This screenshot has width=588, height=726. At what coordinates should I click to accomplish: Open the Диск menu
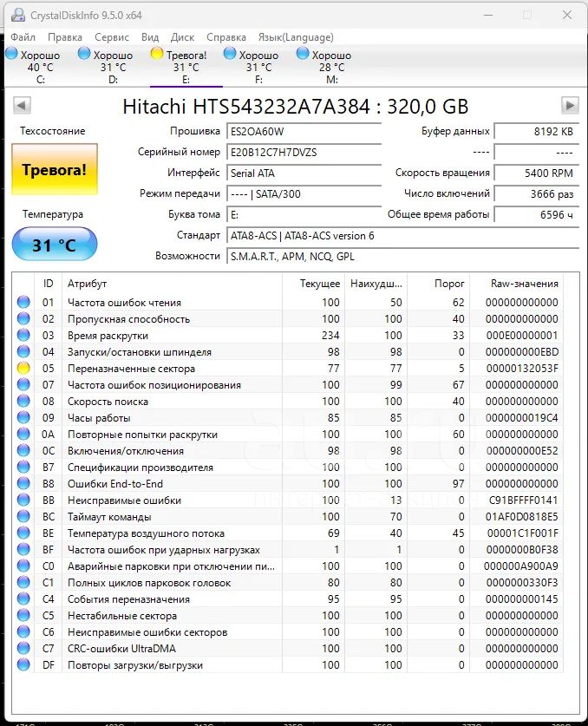[x=182, y=37]
